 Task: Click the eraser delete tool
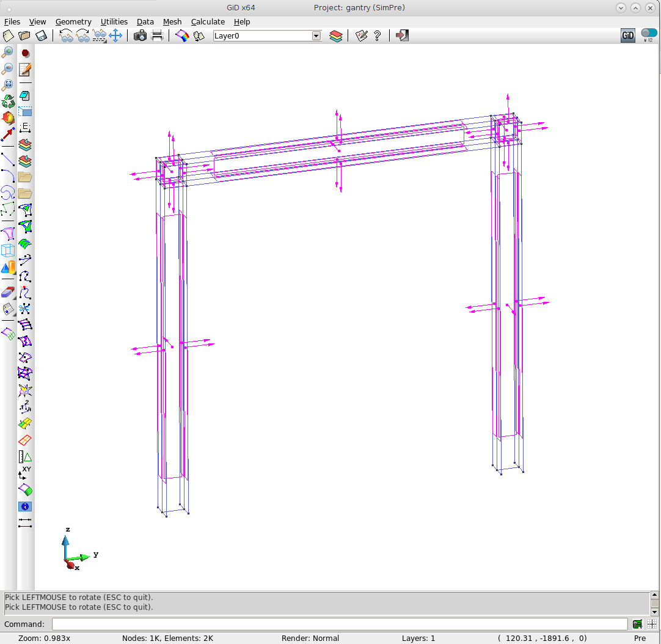pyautogui.click(x=8, y=292)
